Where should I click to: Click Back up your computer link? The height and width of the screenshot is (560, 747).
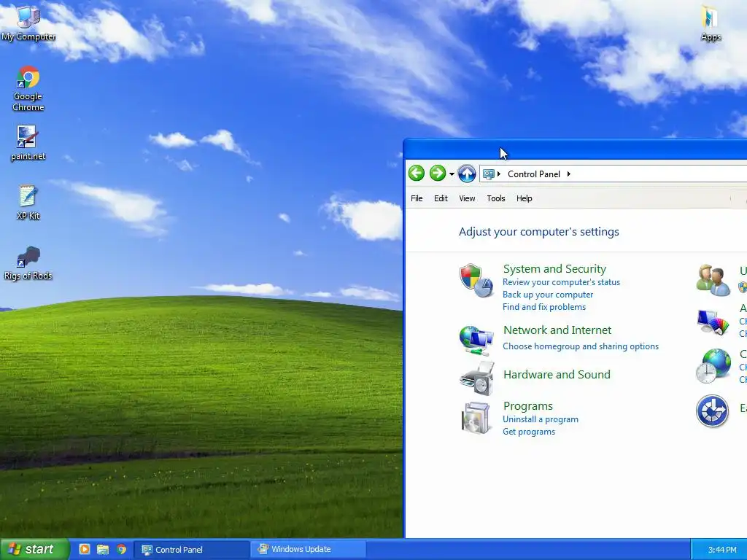(x=548, y=295)
